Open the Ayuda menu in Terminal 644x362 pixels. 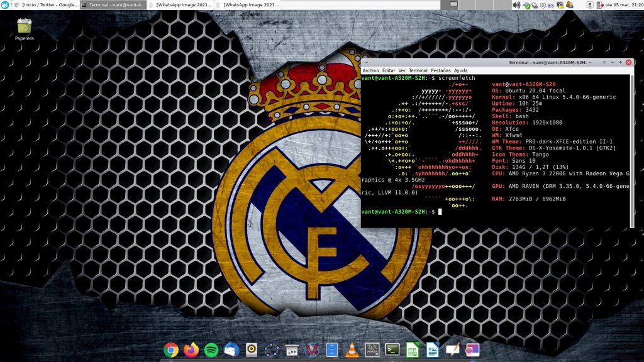(x=460, y=70)
